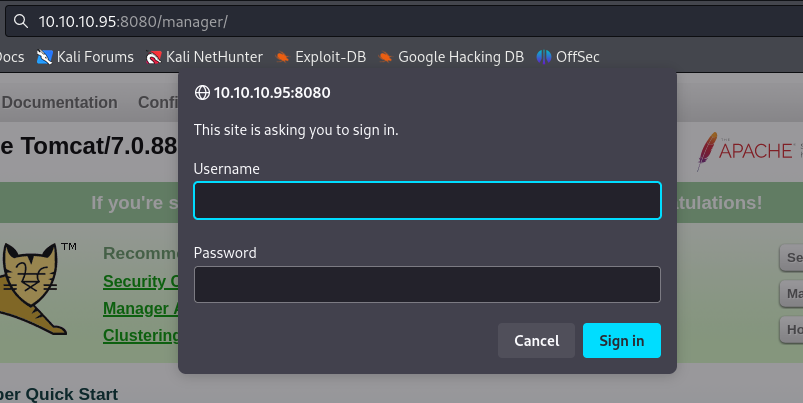
Task: Open the Exploit-DB bookmark icon
Action: tap(282, 57)
